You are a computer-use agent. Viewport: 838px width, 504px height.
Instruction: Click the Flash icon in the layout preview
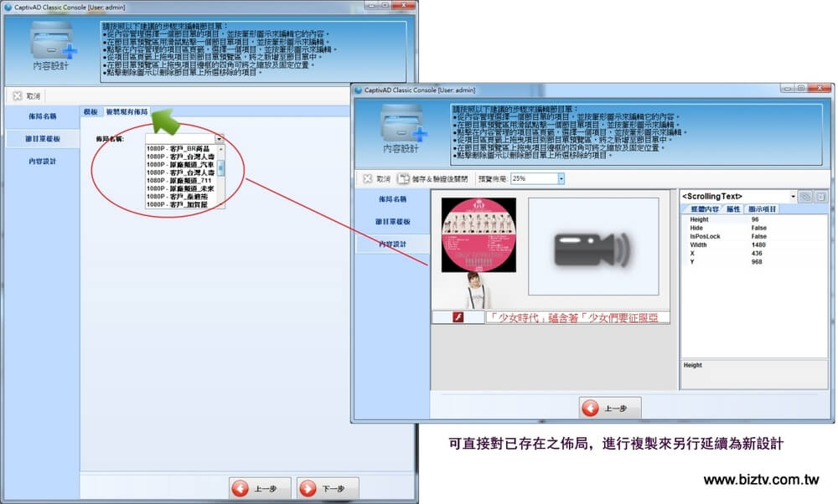[458, 317]
